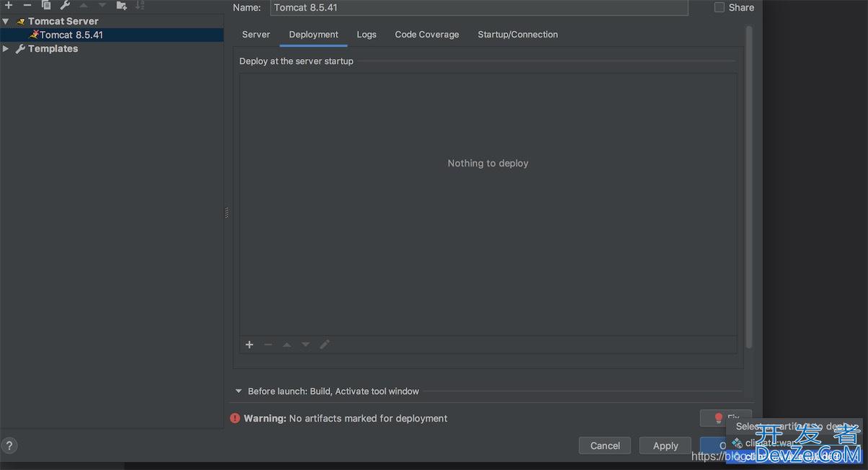Click the 'Deploy at the server startup' label
This screenshot has width=868, height=470.
coord(296,61)
